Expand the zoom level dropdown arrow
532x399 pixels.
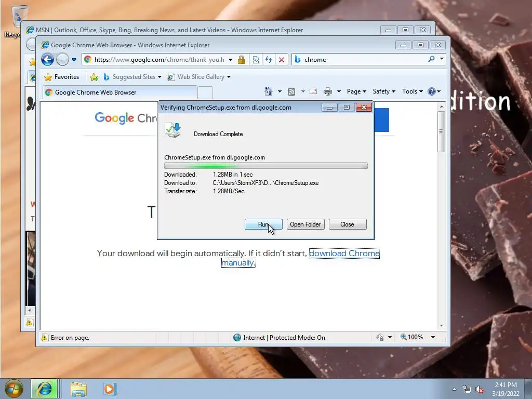click(433, 337)
